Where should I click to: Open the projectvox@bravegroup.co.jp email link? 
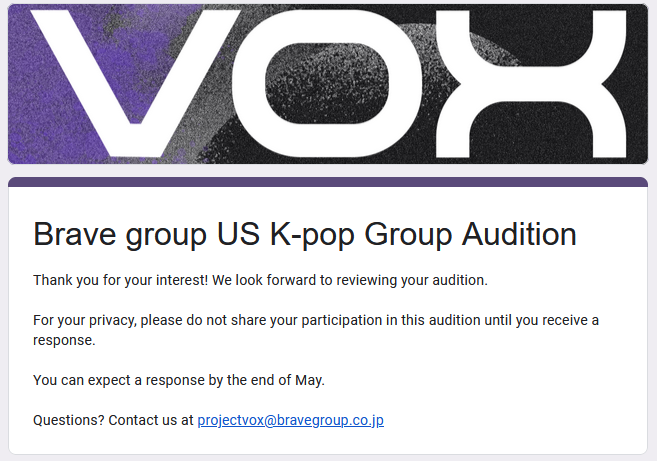290,420
